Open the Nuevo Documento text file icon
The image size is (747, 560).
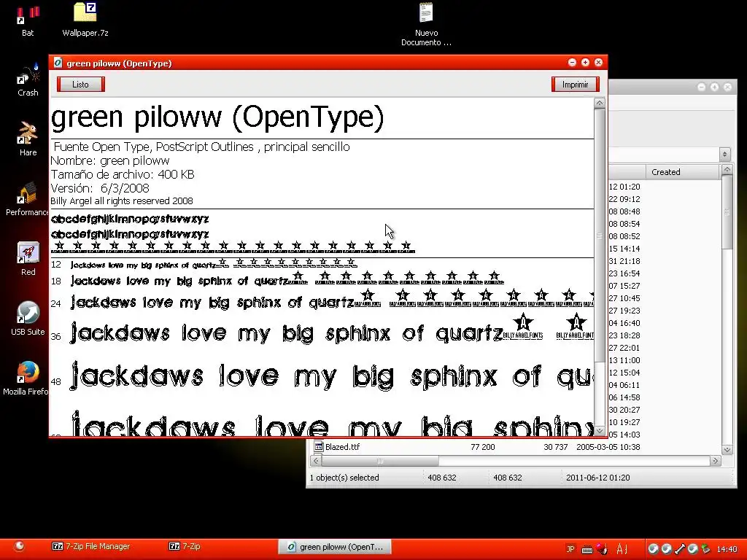426,25
